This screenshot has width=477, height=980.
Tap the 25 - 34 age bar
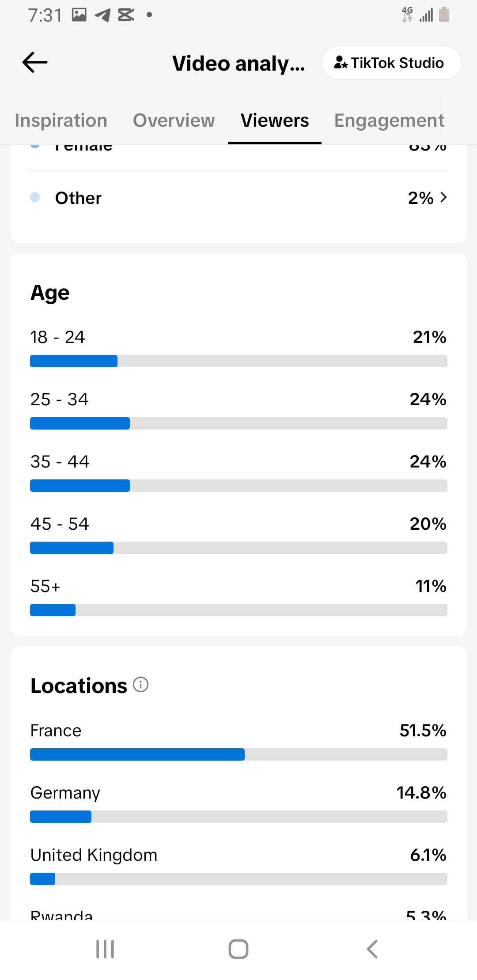pyautogui.click(x=238, y=423)
